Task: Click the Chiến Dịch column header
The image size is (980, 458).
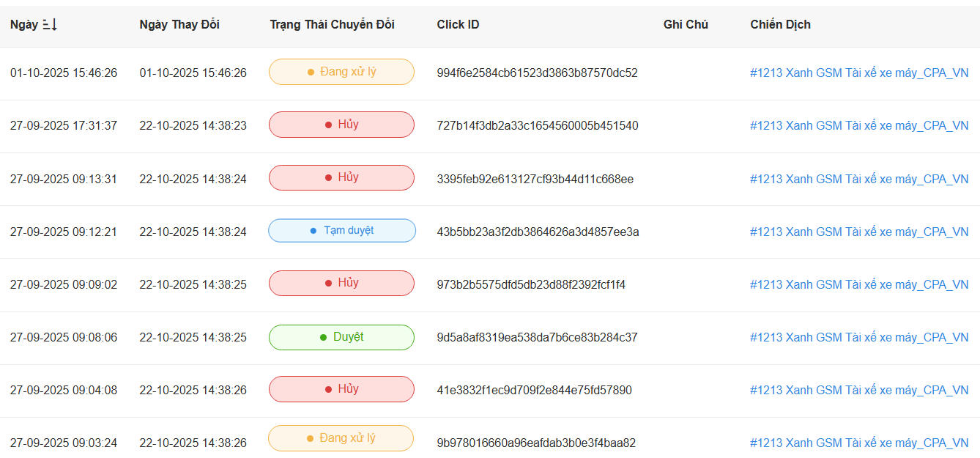Action: (779, 24)
